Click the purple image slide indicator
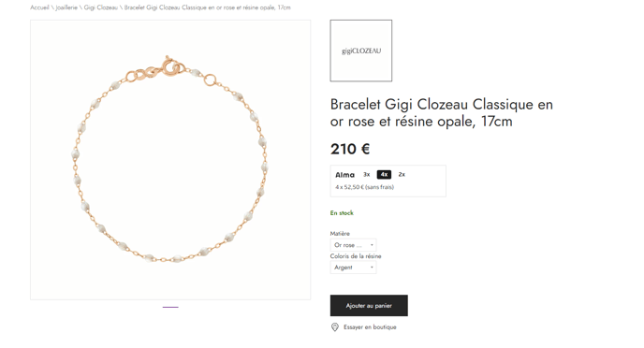Image resolution: width=644 pixels, height=348 pixels. (170, 307)
